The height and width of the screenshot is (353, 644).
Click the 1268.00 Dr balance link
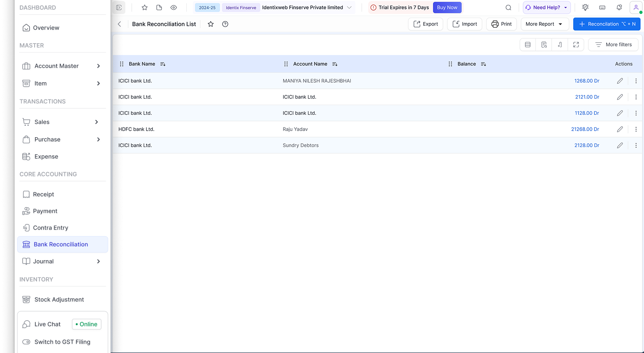point(587,81)
